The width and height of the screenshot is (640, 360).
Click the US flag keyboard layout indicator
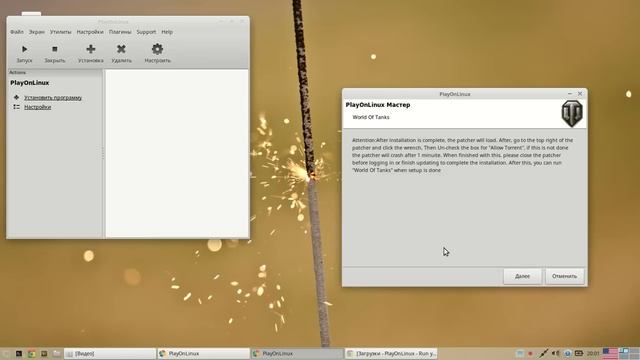point(610,353)
